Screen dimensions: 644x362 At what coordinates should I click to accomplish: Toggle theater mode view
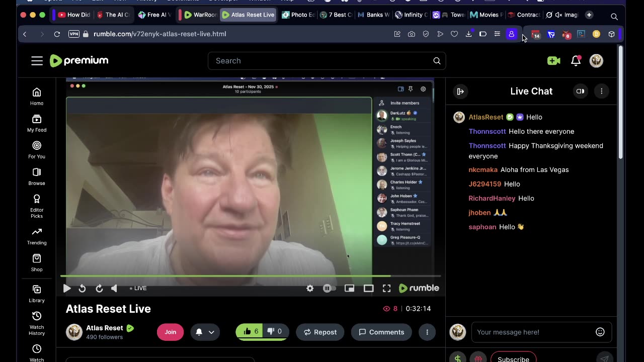(368, 288)
